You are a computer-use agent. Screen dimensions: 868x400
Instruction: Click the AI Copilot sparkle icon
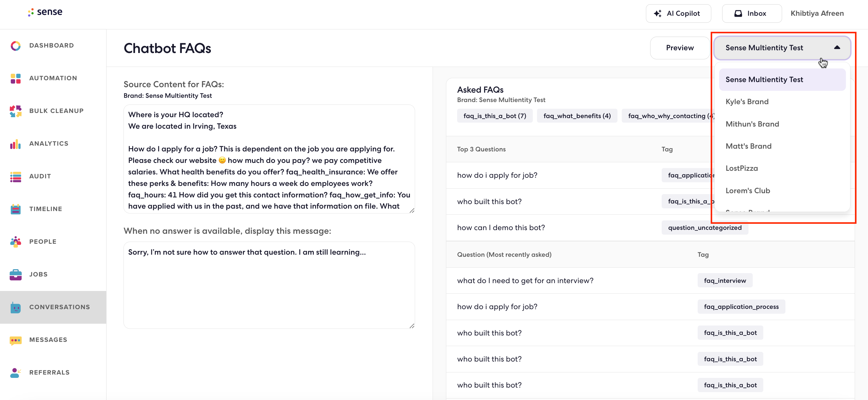(x=657, y=14)
